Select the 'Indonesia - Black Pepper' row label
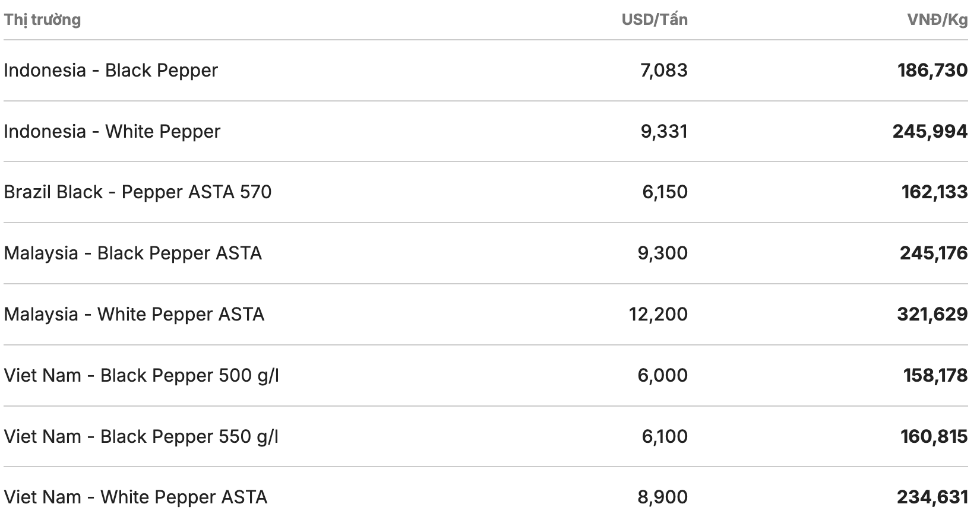Screen dimensions: 980x520 click(111, 70)
